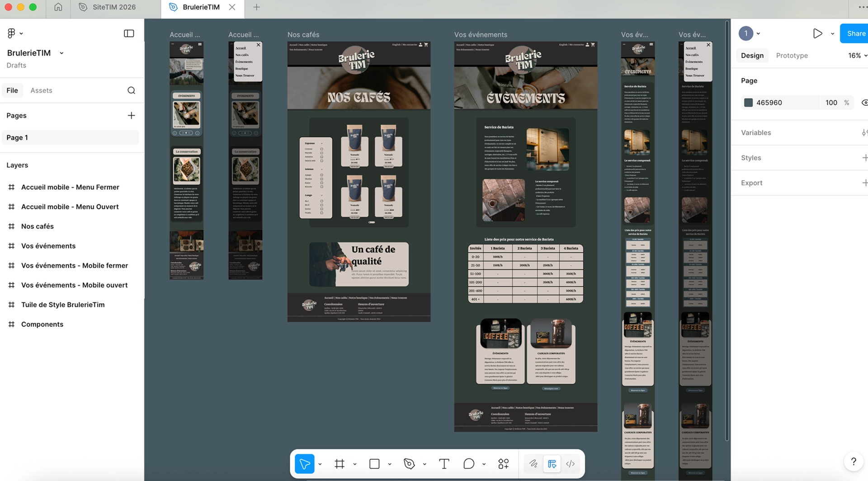Switch to the Prototype tab

pyautogui.click(x=792, y=56)
